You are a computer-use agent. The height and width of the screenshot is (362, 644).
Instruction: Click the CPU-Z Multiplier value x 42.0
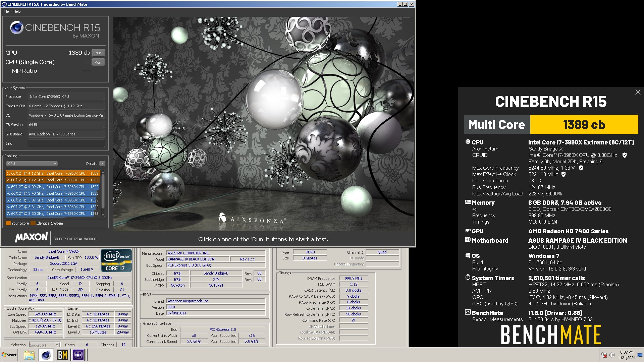[x=46, y=320]
